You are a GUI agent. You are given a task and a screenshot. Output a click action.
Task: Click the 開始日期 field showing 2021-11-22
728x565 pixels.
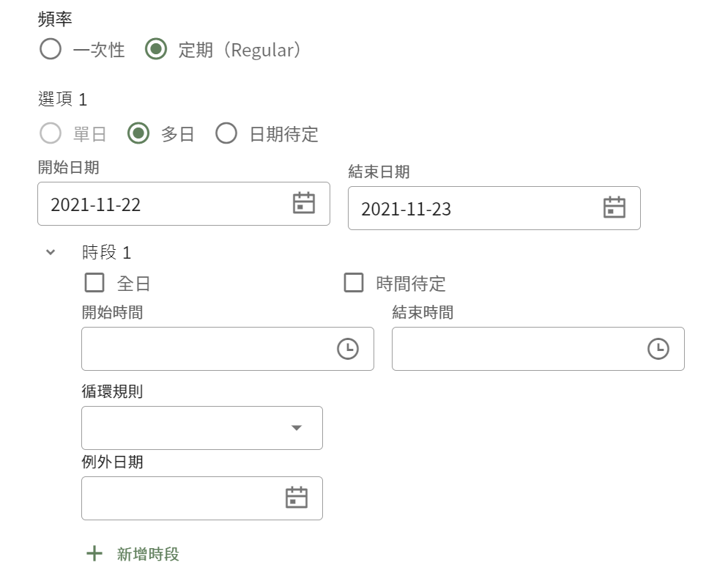(184, 204)
